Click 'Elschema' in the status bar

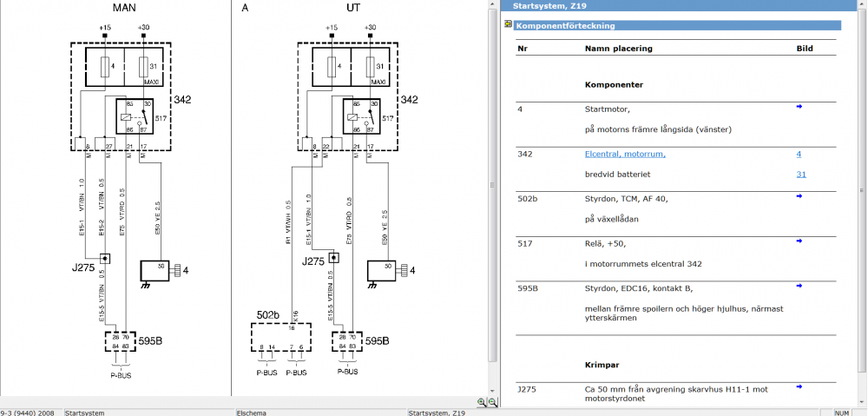coord(251,413)
